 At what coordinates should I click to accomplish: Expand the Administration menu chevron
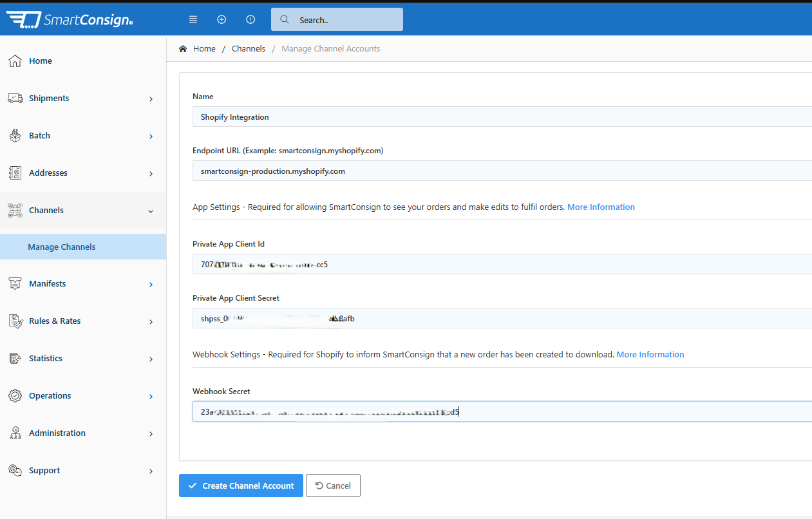[151, 434]
